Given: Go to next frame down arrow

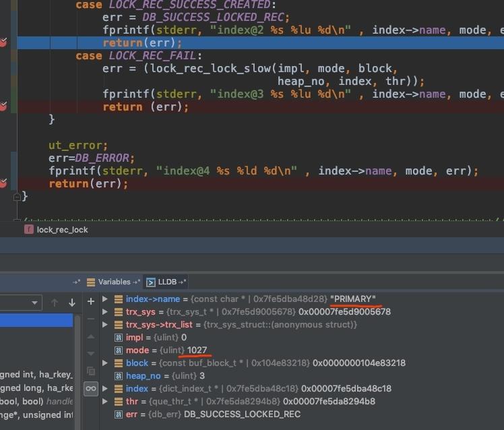Looking at the screenshot, I should coord(72,303).
